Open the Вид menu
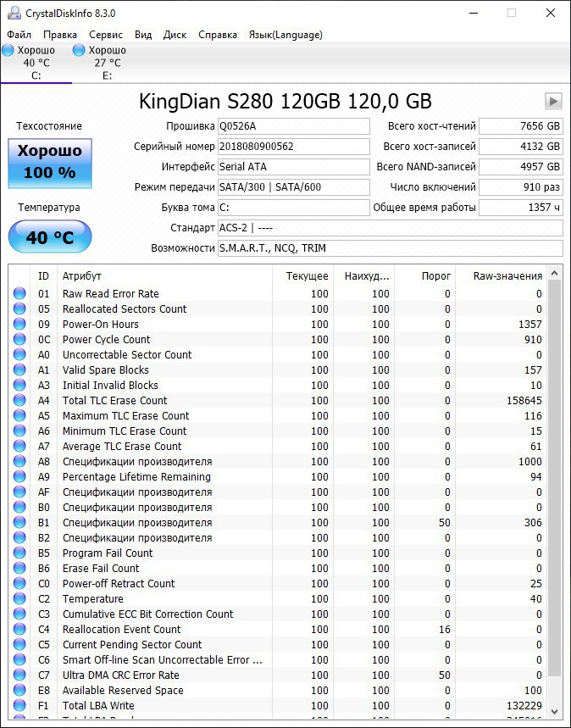This screenshot has height=728, width=571. click(143, 35)
